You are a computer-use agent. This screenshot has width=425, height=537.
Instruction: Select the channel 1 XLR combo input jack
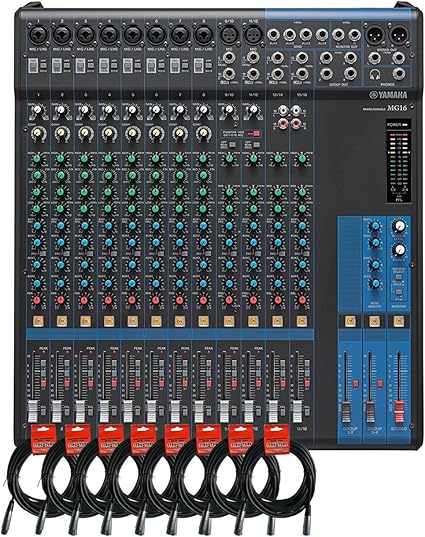click(38, 34)
